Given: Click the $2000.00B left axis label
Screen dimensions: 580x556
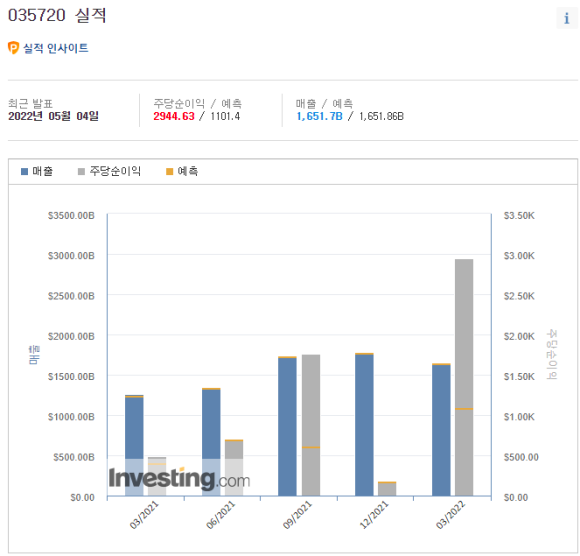Looking at the screenshot, I should [x=71, y=337].
